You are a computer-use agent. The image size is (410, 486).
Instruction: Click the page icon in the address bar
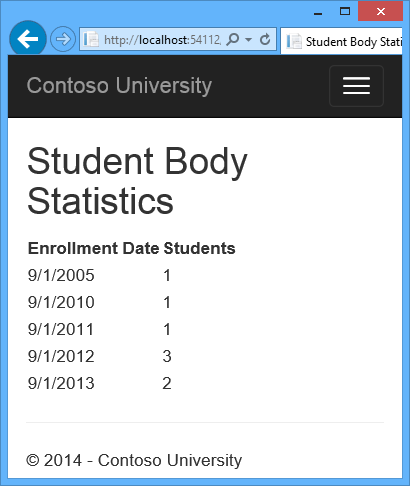(91, 39)
